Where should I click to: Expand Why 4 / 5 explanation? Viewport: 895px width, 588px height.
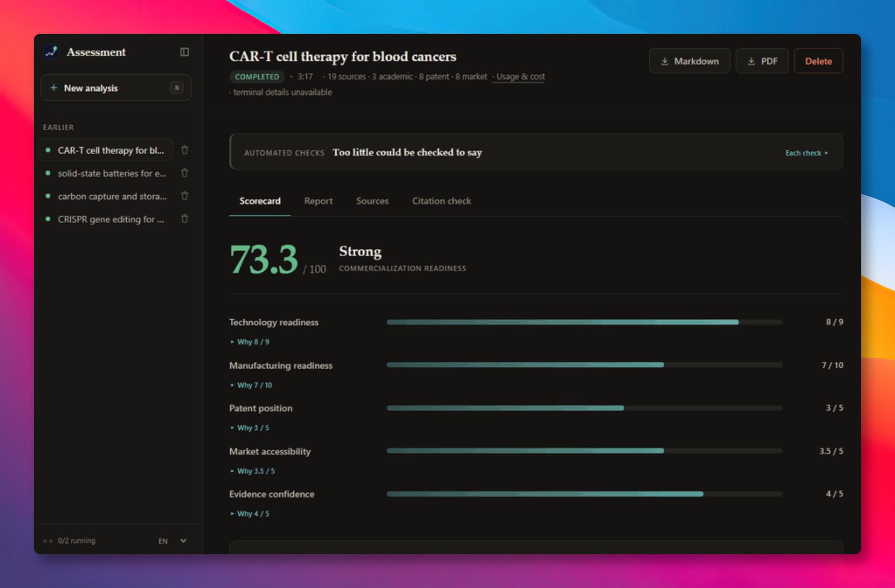click(x=250, y=514)
